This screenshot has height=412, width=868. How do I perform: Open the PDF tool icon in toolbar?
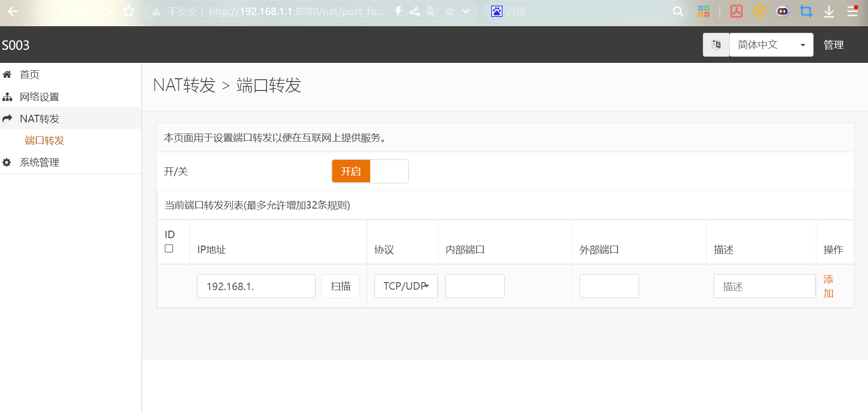pyautogui.click(x=736, y=11)
